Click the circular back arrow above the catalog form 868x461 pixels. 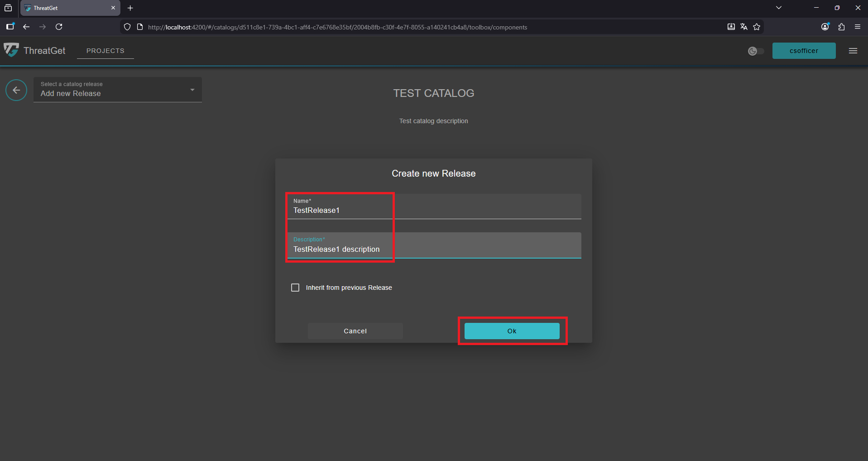[16, 90]
